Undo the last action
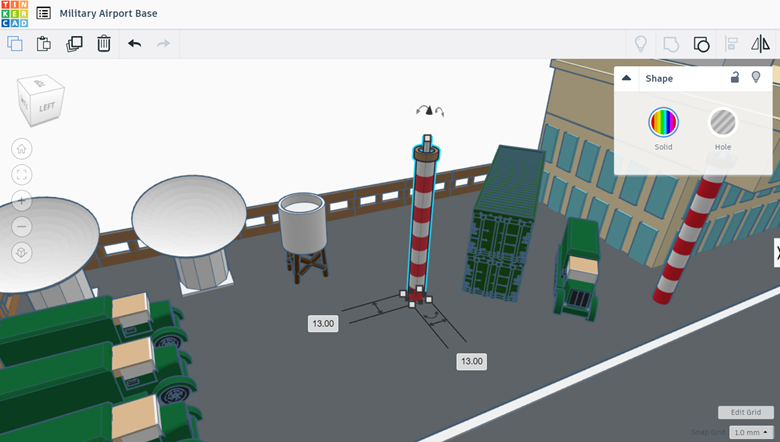 134,44
